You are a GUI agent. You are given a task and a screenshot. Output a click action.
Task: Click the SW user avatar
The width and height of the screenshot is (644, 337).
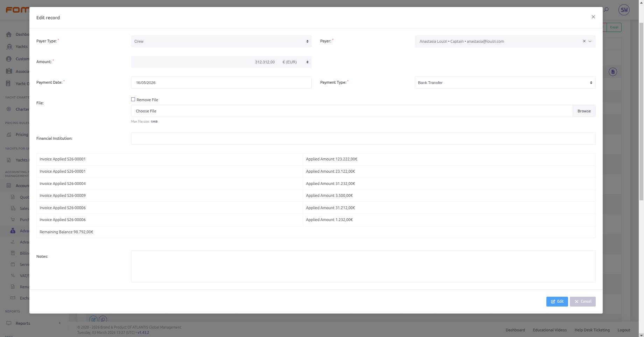[624, 10]
